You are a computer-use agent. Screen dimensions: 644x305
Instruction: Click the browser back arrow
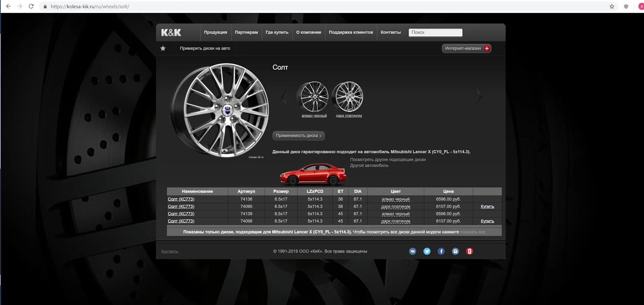click(x=8, y=6)
